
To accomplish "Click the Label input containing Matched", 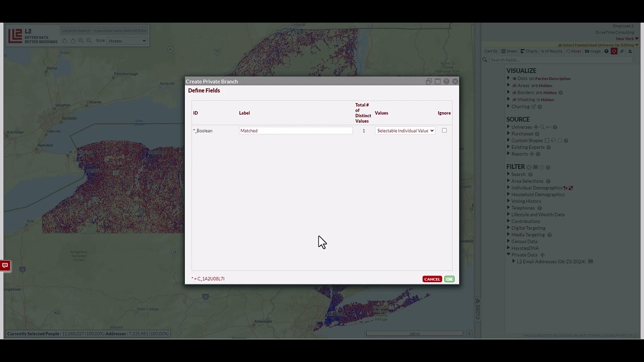I will point(296,131).
